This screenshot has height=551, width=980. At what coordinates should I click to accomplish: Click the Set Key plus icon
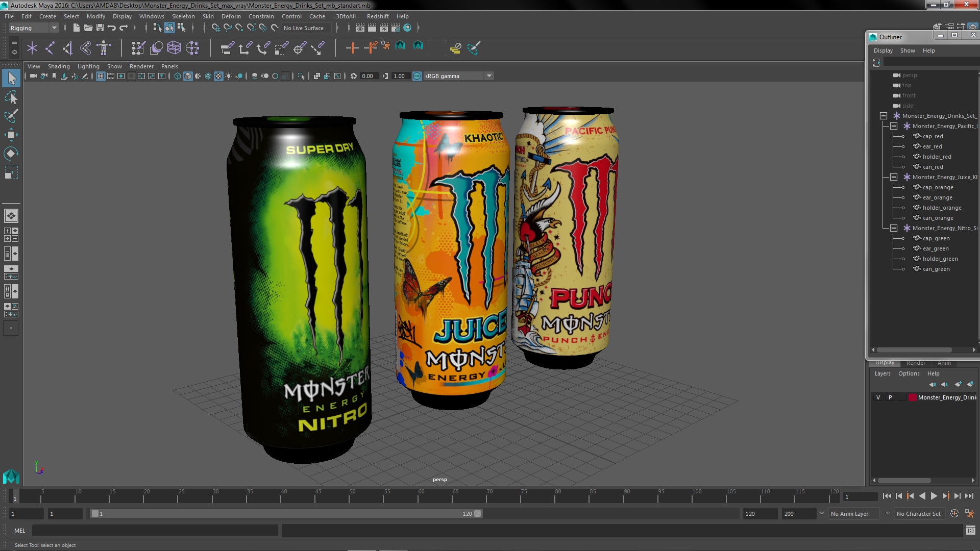[x=352, y=48]
